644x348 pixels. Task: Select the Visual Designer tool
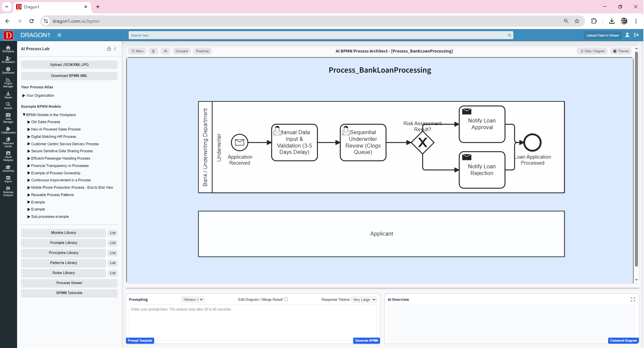tap(8, 156)
